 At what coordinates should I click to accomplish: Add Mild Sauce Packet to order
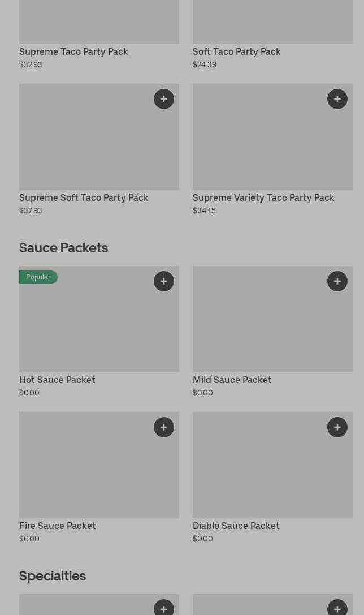coord(337,281)
